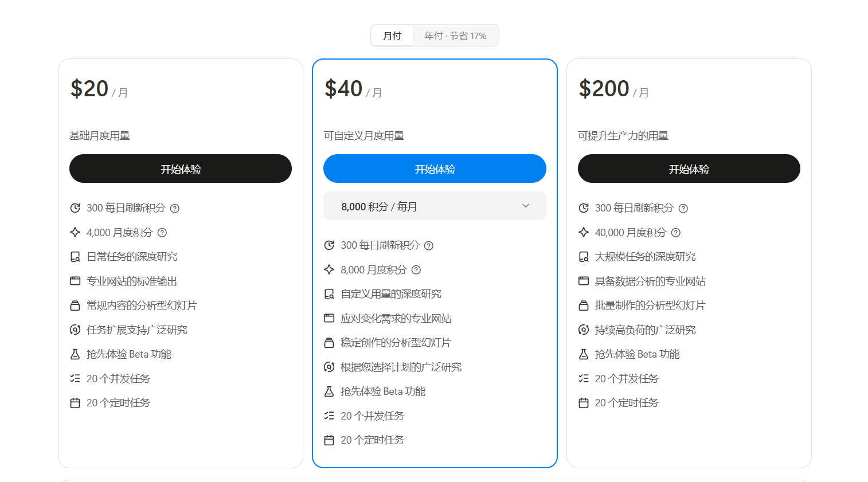This screenshot has width=868, height=482.
Task: Click 具备数据分析的专业网站 feature text
Action: tap(650, 281)
